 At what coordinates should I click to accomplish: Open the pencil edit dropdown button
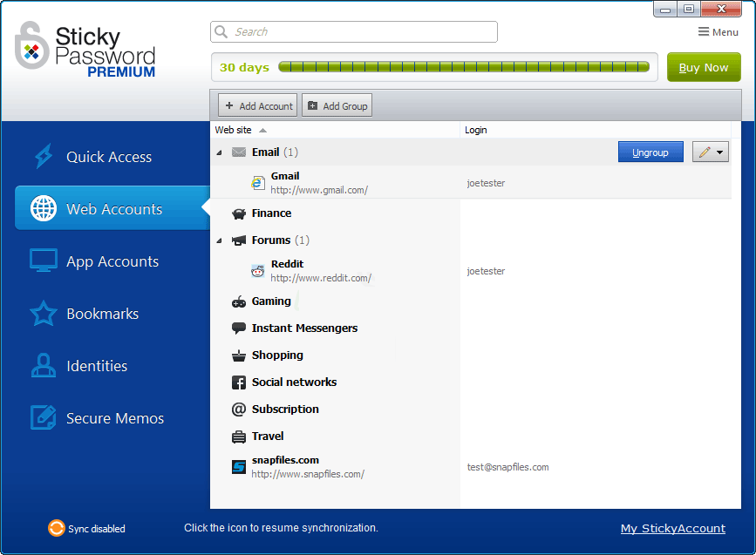click(710, 152)
